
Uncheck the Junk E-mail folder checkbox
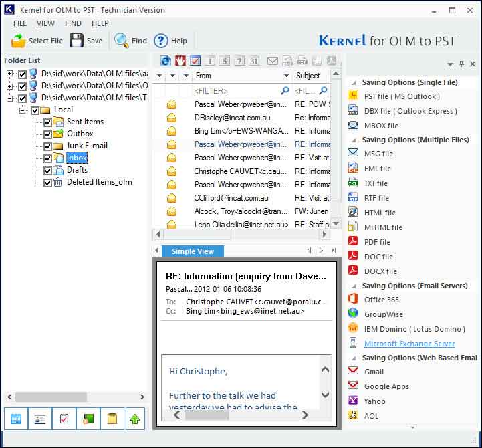coord(47,146)
